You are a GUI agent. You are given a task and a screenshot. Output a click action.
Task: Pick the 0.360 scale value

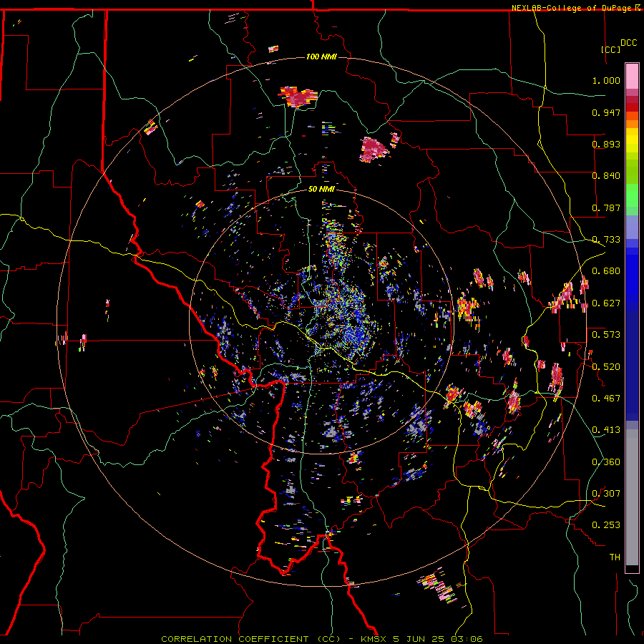[606, 462]
